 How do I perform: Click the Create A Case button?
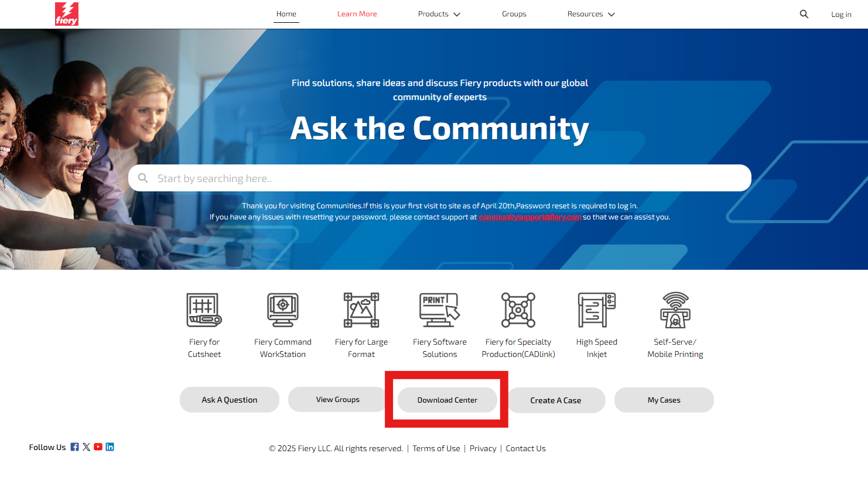556,400
